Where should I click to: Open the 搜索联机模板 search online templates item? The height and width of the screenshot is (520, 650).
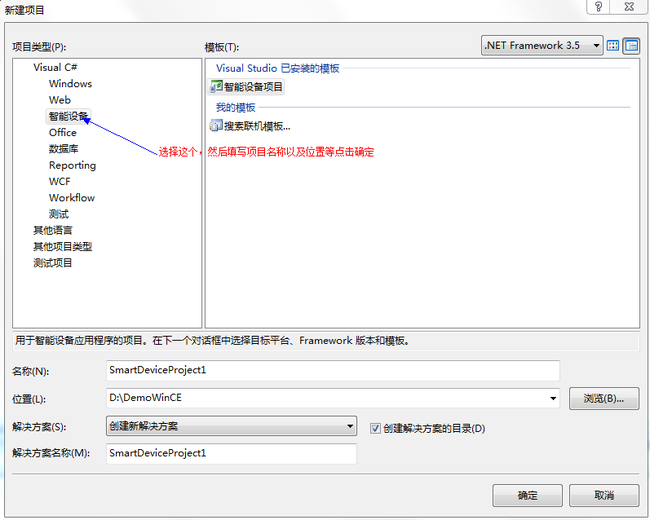(250, 126)
